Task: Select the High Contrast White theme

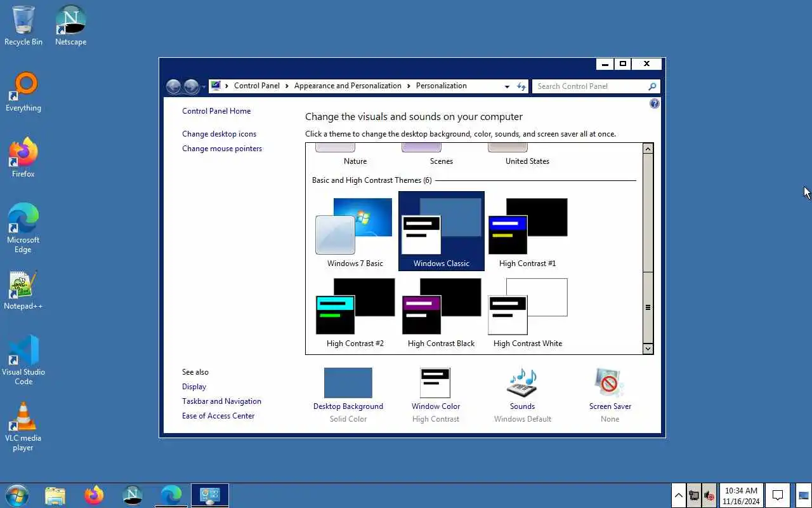Action: (x=527, y=312)
